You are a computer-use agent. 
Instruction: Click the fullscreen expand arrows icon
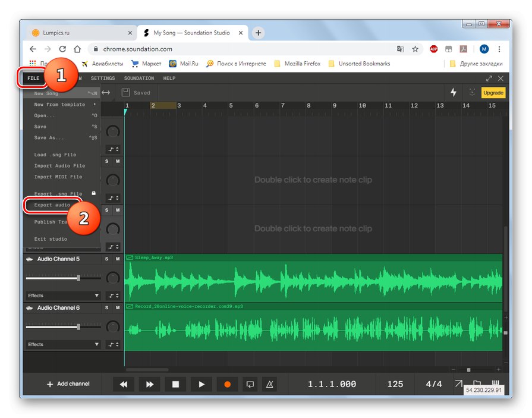point(489,78)
